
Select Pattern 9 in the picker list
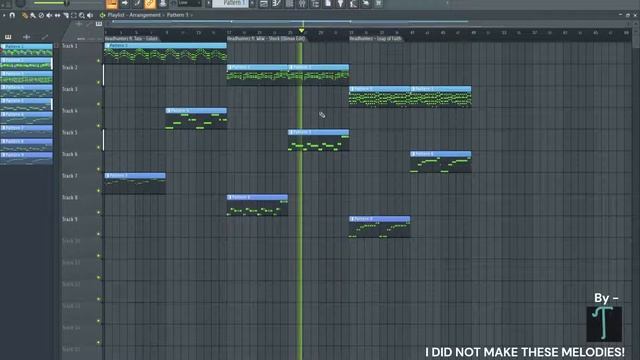[x=27, y=158]
